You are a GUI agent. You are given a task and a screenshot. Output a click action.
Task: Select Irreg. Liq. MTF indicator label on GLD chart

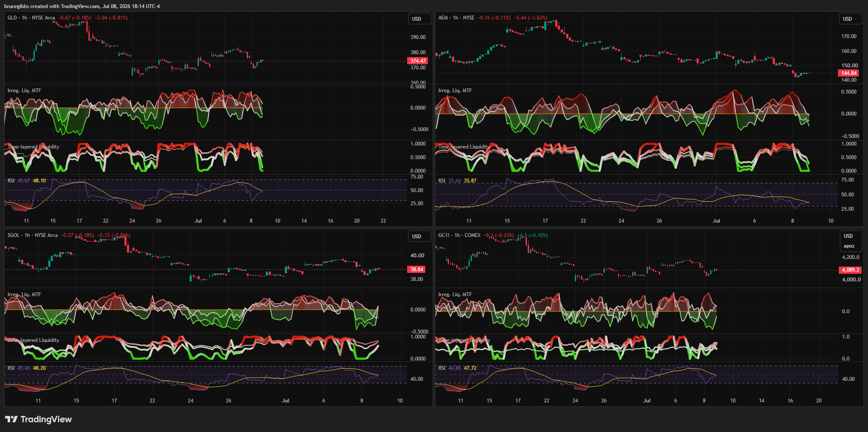pyautogui.click(x=24, y=91)
